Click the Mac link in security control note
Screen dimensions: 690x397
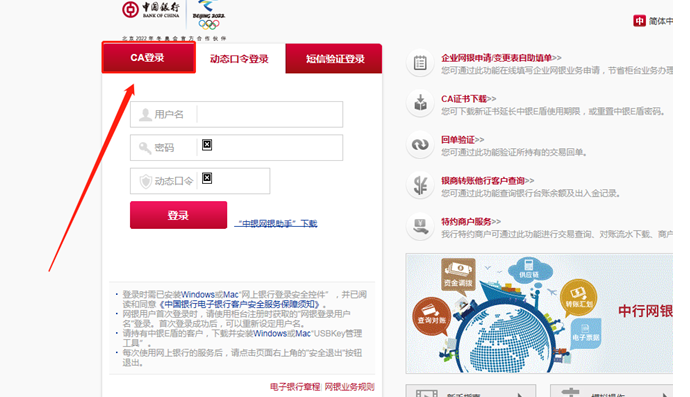(231, 294)
